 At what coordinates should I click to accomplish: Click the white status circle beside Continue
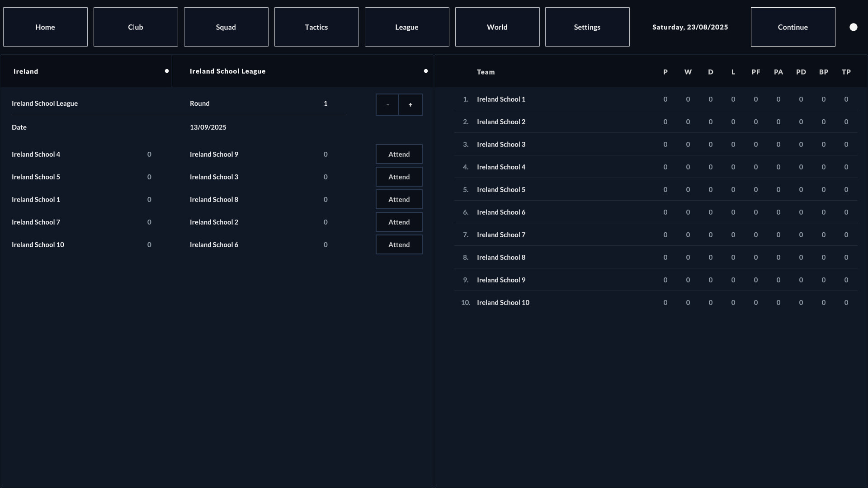point(854,27)
